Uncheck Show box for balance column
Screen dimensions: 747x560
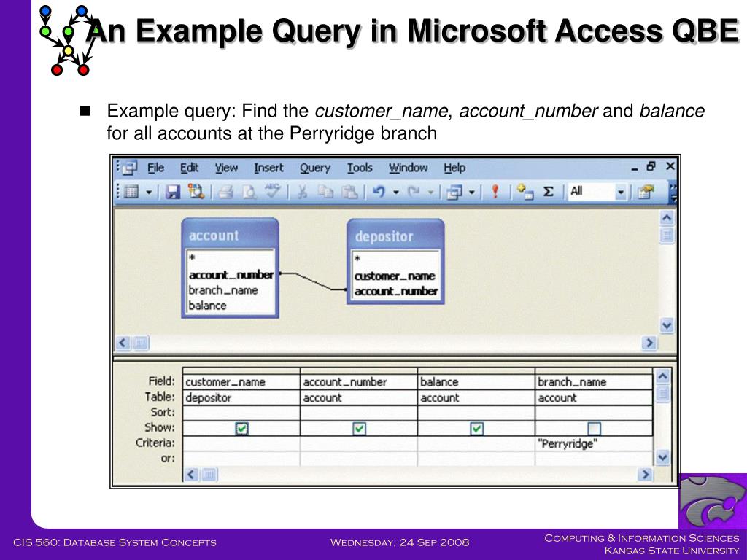(x=477, y=429)
